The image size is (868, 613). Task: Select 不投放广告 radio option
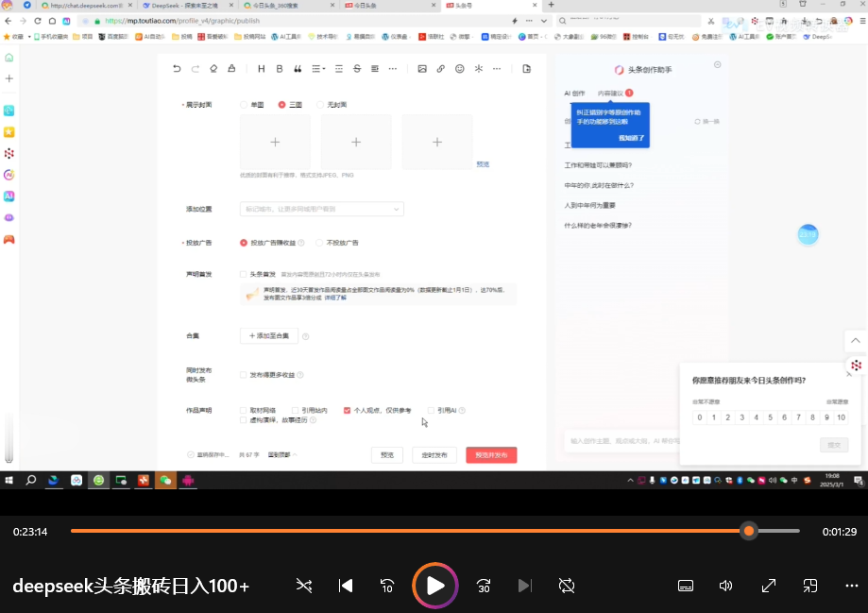pos(319,243)
